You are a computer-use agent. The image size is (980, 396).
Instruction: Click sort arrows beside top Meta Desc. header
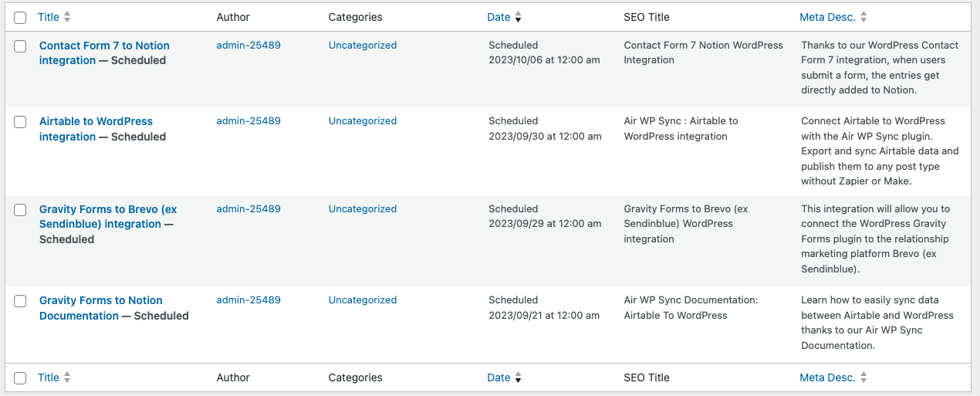[x=863, y=17]
